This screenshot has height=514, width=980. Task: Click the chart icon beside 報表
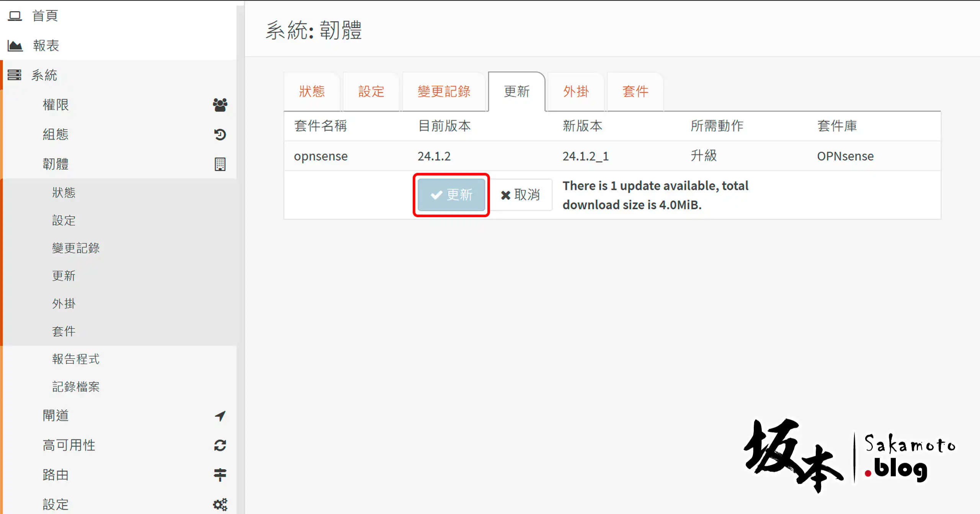point(15,45)
